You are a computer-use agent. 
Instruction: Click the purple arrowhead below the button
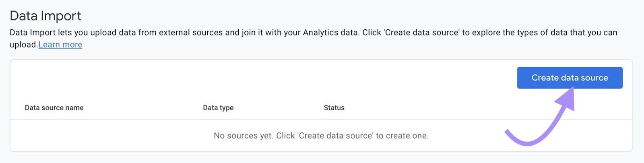click(x=567, y=99)
